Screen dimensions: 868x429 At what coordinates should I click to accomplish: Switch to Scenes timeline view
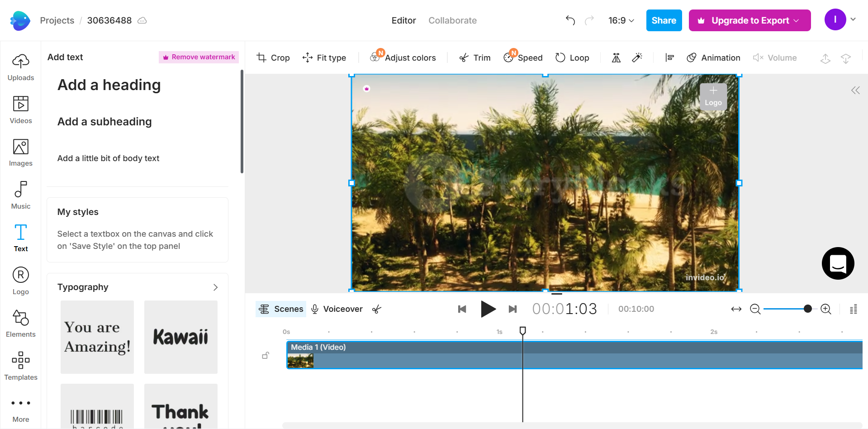point(281,309)
